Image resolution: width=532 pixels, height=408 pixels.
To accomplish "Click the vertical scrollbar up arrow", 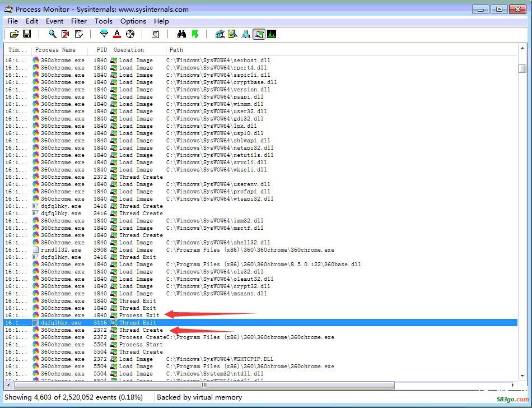I will (522, 49).
